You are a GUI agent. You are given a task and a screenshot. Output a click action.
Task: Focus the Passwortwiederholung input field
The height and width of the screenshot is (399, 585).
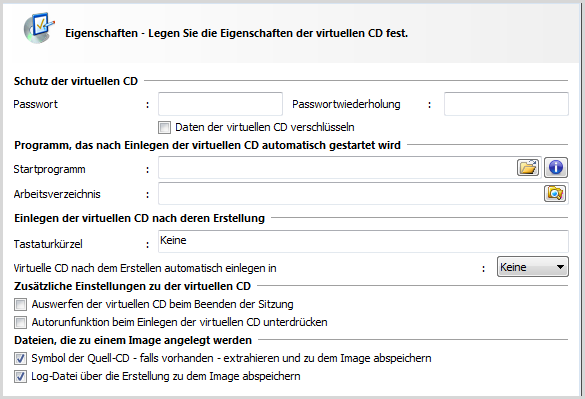[506, 104]
